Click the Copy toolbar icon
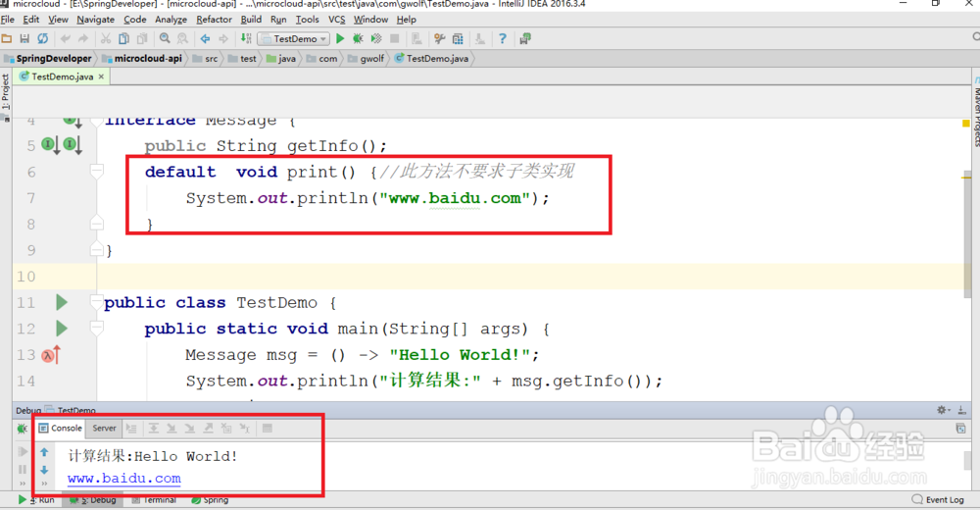This screenshot has height=510, width=980. point(123,39)
